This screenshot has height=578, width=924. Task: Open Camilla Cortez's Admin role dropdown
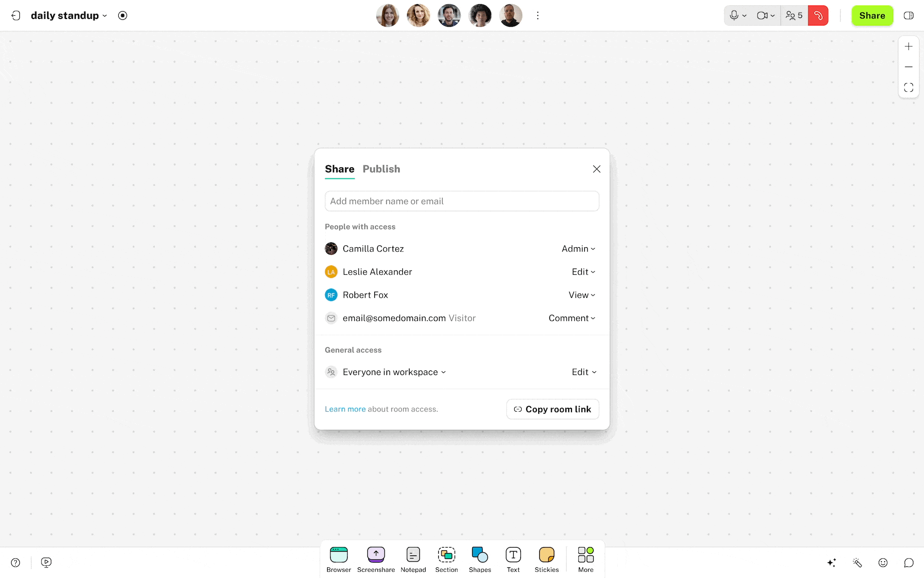578,249
